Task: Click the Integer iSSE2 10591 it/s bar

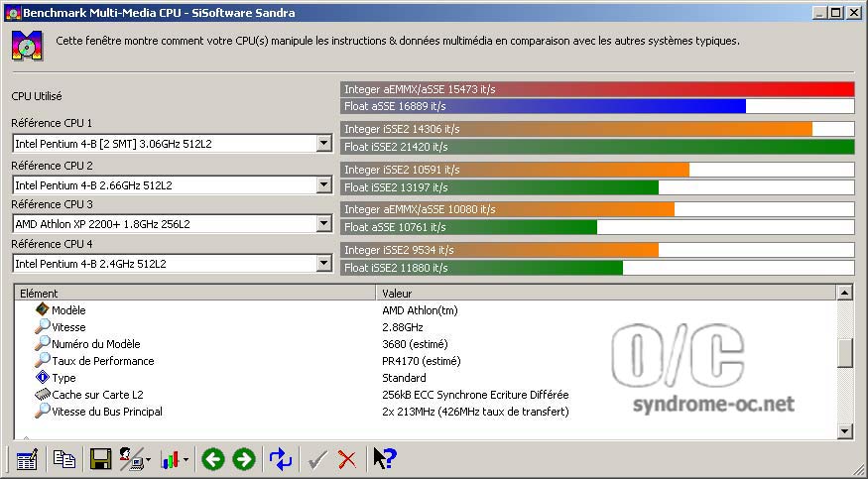Action: (x=597, y=170)
